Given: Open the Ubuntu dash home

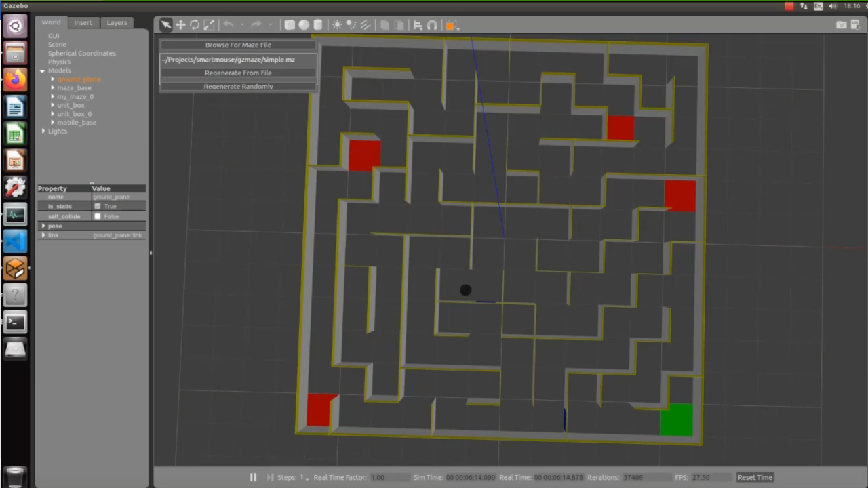Looking at the screenshot, I should click(15, 26).
